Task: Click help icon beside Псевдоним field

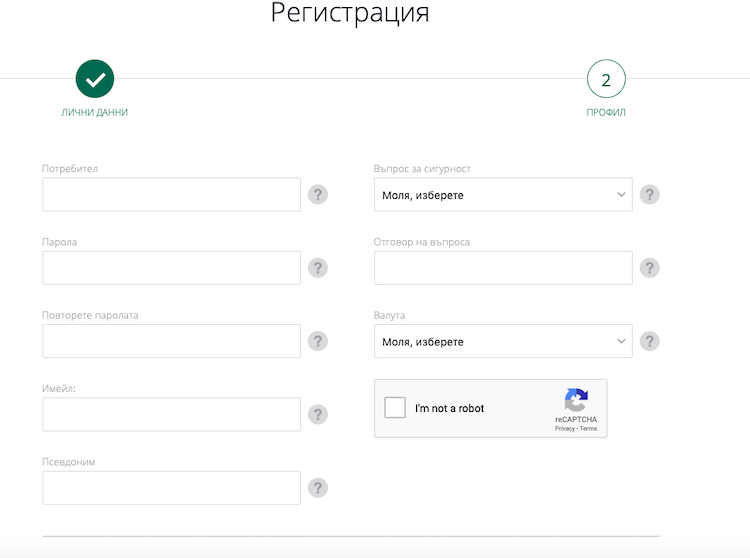Action: [318, 488]
